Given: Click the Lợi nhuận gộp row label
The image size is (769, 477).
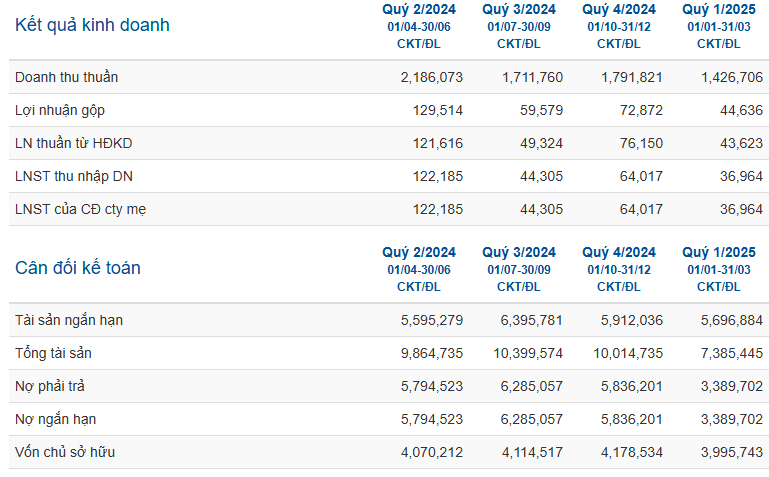Looking at the screenshot, I should [x=60, y=110].
